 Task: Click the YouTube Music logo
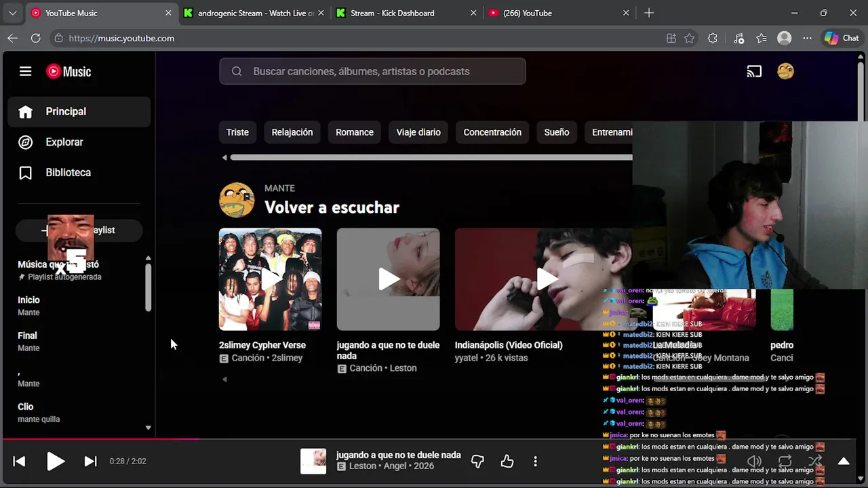tap(68, 71)
